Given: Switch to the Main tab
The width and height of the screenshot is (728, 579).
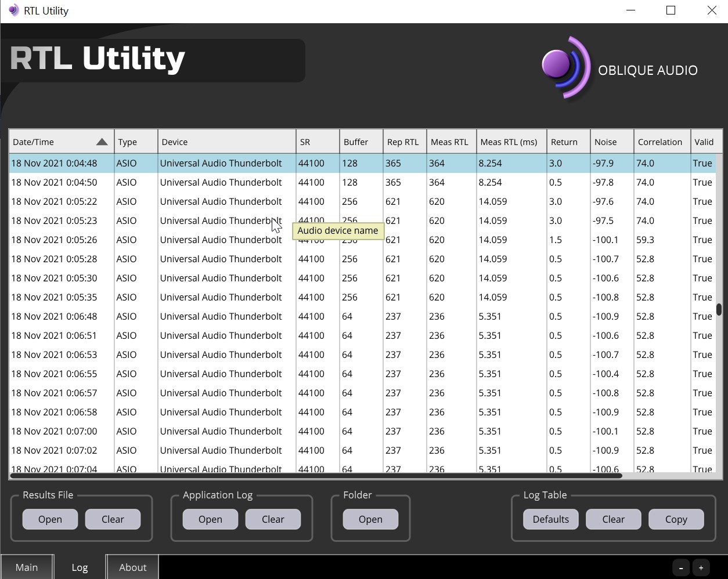Looking at the screenshot, I should click(27, 567).
